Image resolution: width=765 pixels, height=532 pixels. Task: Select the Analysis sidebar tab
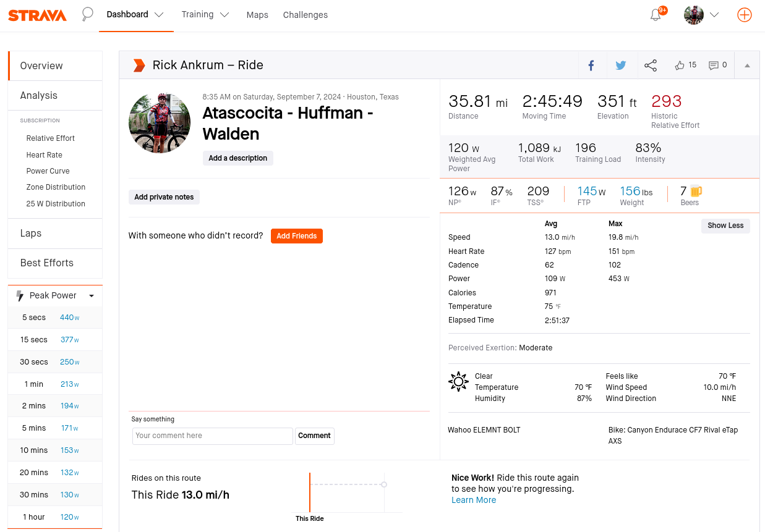coord(55,95)
